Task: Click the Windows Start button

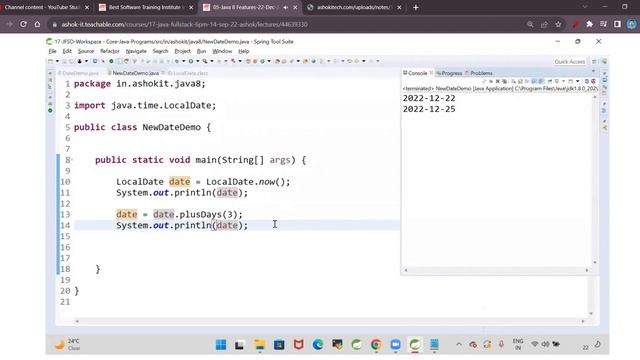Action: pos(221,345)
